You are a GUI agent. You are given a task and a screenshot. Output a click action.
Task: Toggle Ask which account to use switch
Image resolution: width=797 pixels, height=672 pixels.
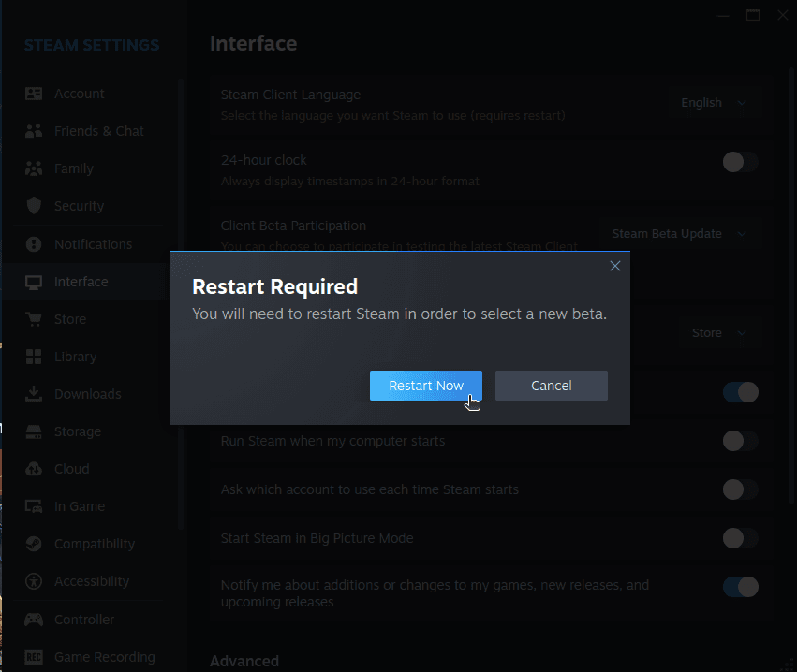pos(741,489)
